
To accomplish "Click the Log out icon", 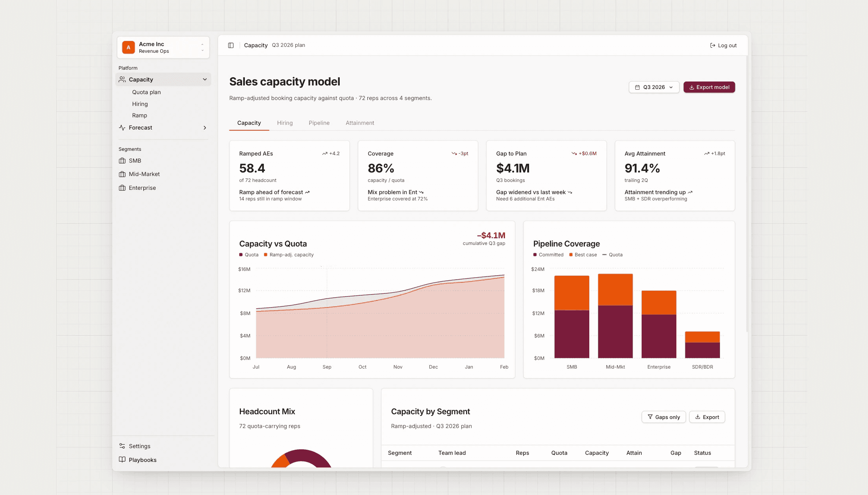I will [x=713, y=45].
